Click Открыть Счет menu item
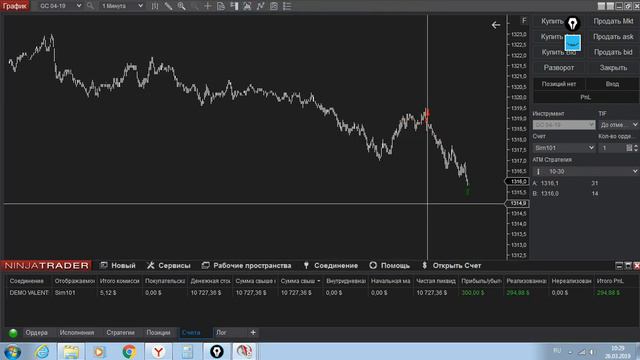Viewport: 640px width, 360px height. 451,265
